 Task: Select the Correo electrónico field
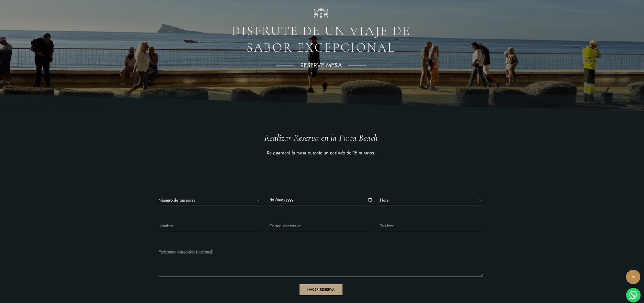pyautogui.click(x=321, y=226)
